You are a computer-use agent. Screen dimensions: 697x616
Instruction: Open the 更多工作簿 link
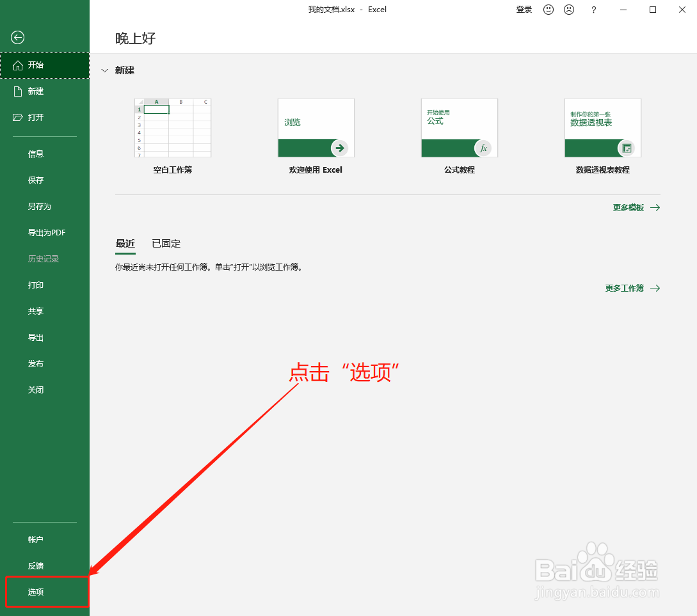pos(625,288)
